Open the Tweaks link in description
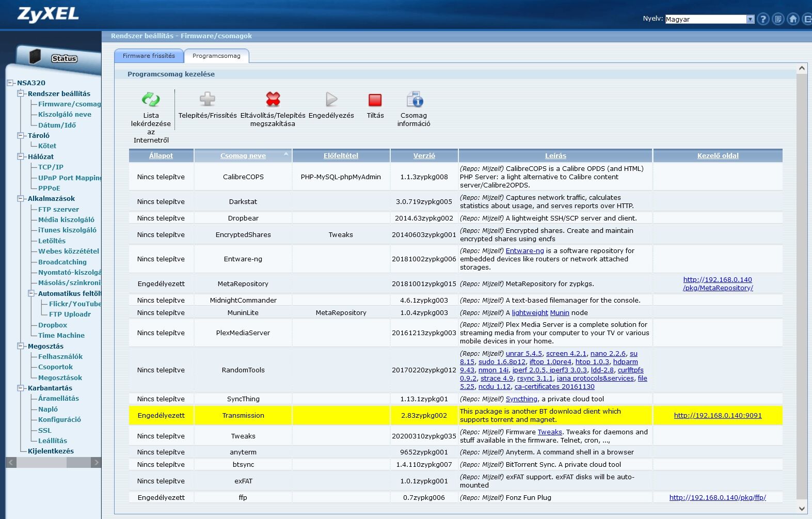Viewport: 812px width, 519px height. point(550,432)
